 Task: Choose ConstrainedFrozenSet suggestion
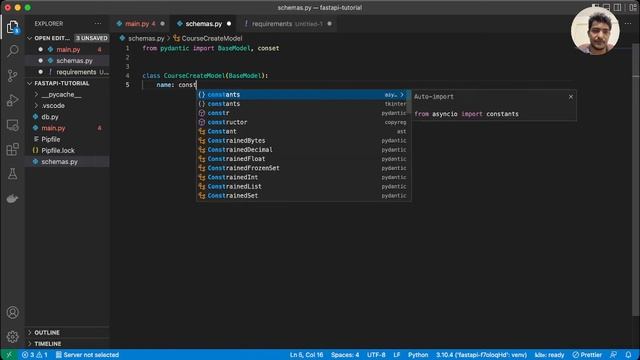click(302, 168)
